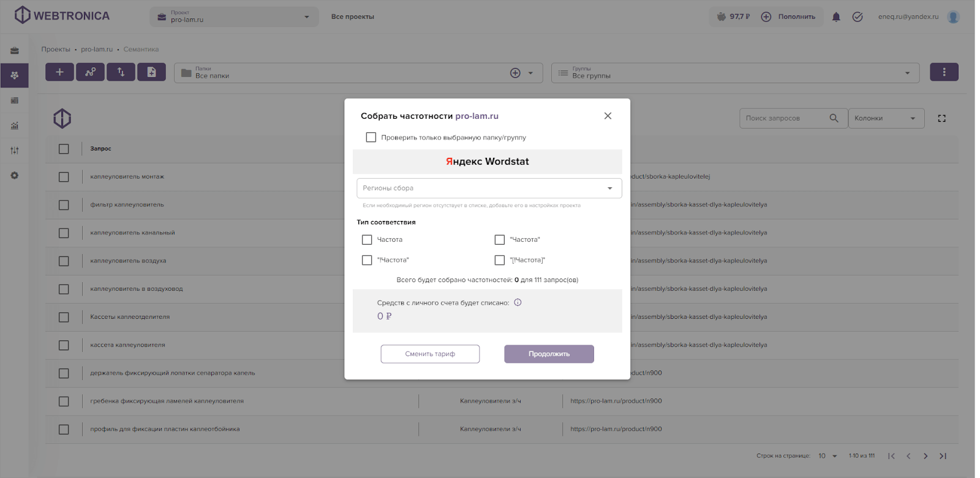Image resolution: width=980 pixels, height=478 pixels.
Task: Open the newspaper icon in the left sidebar
Action: click(15, 100)
